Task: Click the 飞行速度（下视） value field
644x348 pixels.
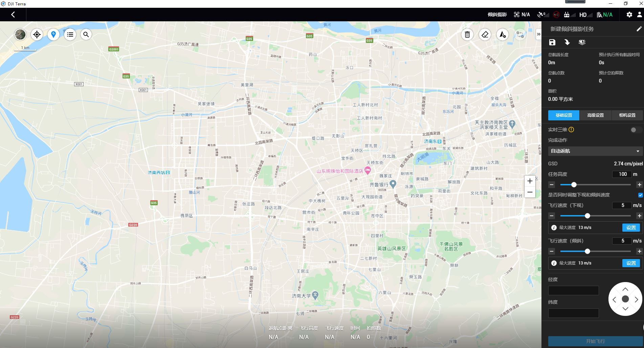Action: tap(622, 205)
